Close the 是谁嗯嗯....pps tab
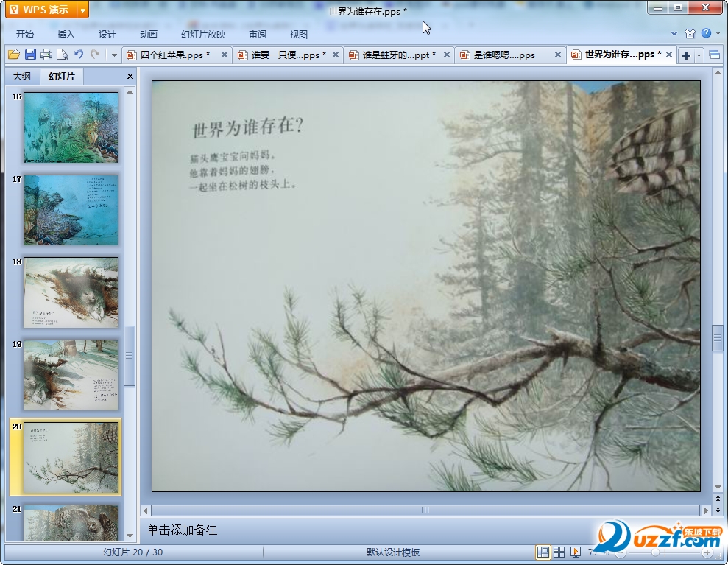 coord(558,55)
